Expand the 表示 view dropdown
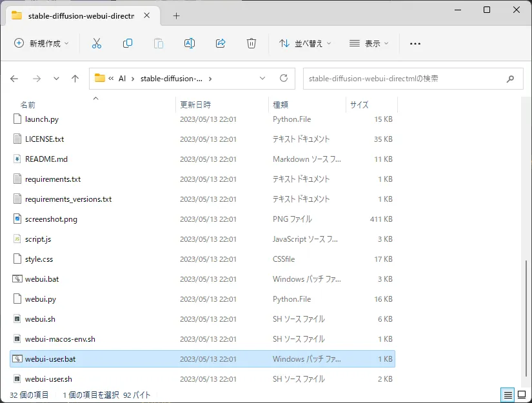 pos(369,43)
